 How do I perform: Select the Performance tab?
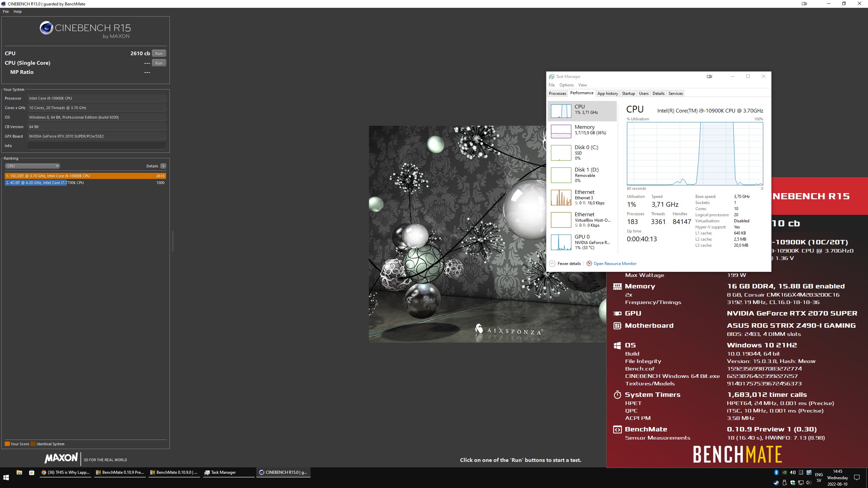point(582,93)
